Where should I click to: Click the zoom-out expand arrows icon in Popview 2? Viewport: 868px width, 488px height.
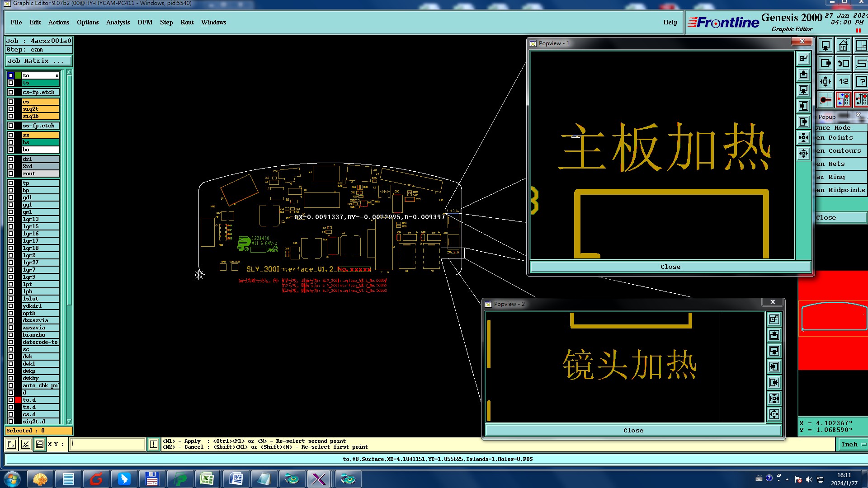[x=774, y=414]
